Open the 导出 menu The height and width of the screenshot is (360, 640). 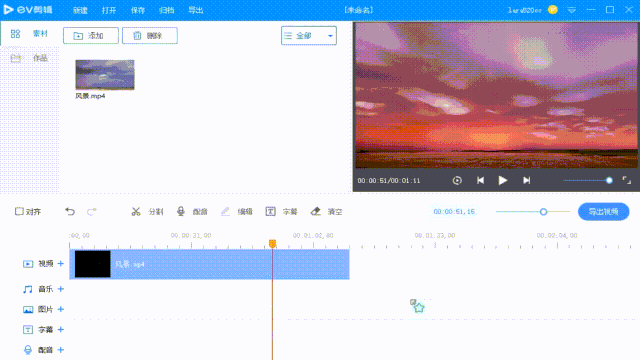196,10
